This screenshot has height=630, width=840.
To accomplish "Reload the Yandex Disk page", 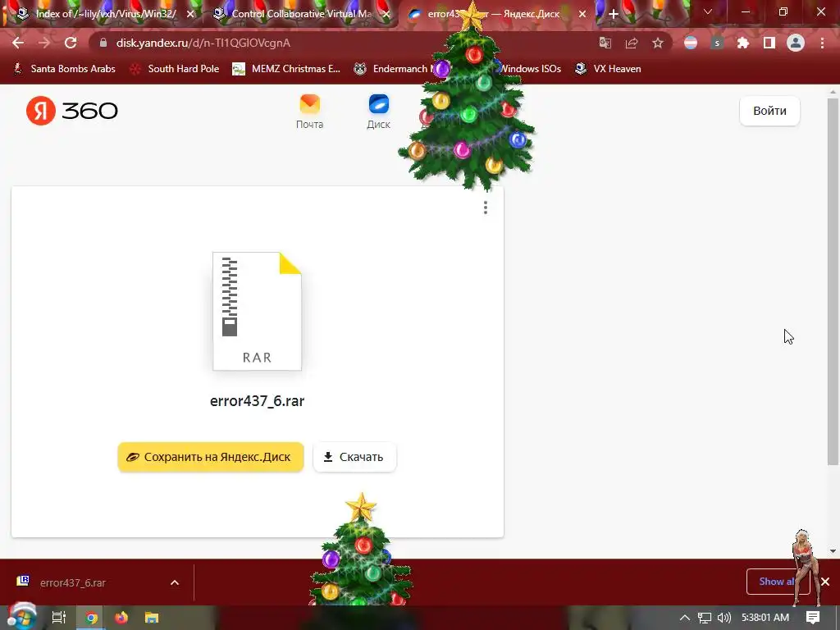I will pyautogui.click(x=71, y=43).
